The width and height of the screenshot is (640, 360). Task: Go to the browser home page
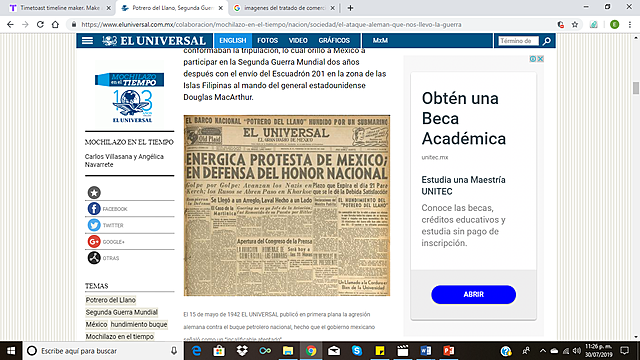coord(55,24)
